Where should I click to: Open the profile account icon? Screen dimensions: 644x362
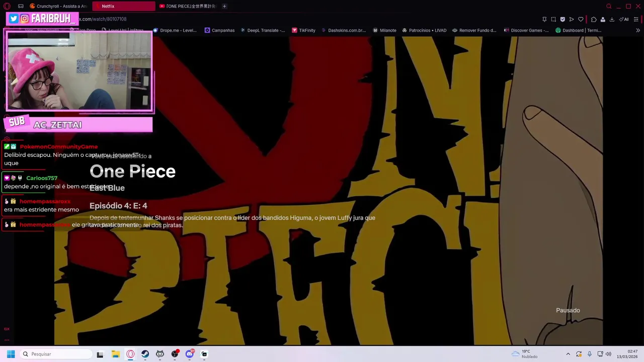tap(603, 19)
